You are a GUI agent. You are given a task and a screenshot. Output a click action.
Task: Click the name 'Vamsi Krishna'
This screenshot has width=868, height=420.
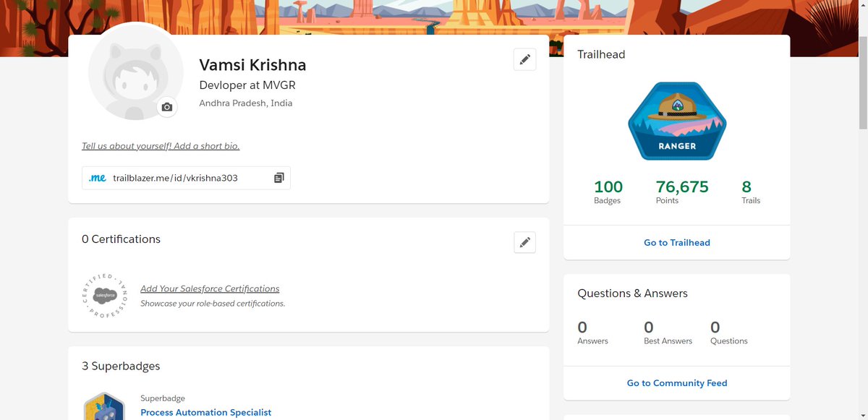point(252,65)
